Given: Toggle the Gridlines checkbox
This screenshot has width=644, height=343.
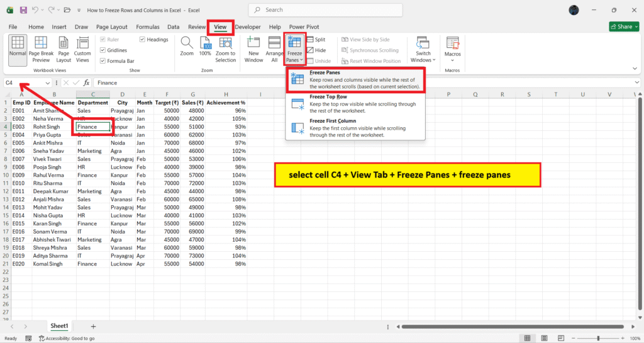Looking at the screenshot, I should pos(103,50).
